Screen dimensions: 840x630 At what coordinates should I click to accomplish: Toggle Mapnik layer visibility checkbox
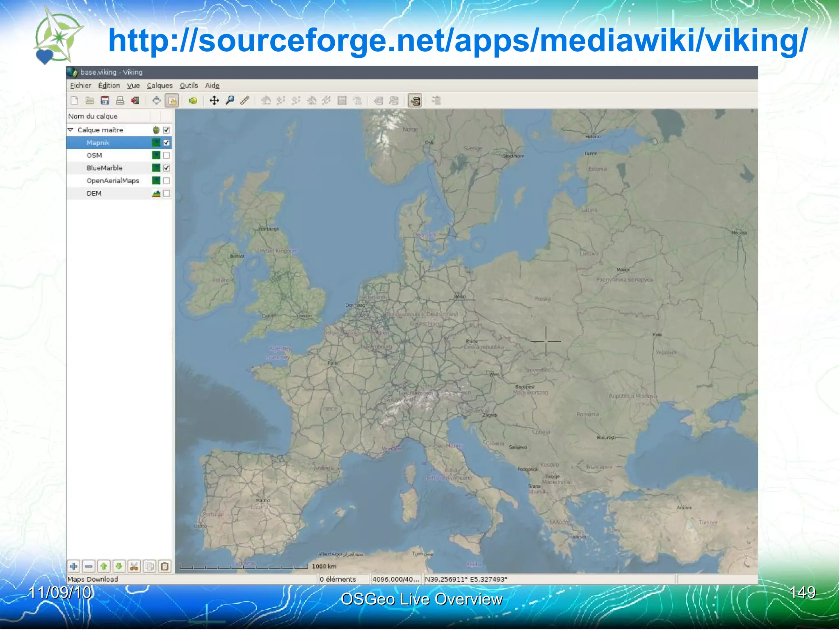(x=167, y=143)
